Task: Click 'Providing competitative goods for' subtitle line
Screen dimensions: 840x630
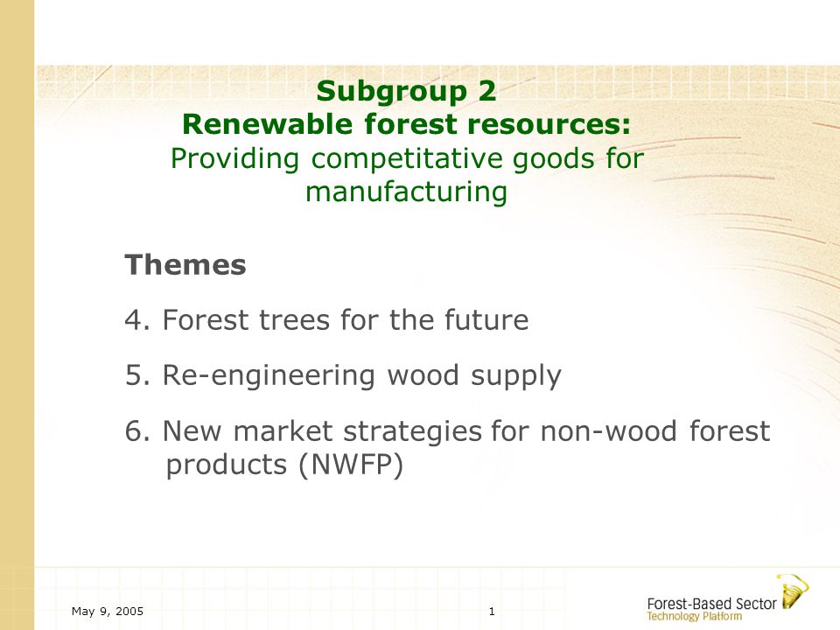Action: tap(407, 158)
